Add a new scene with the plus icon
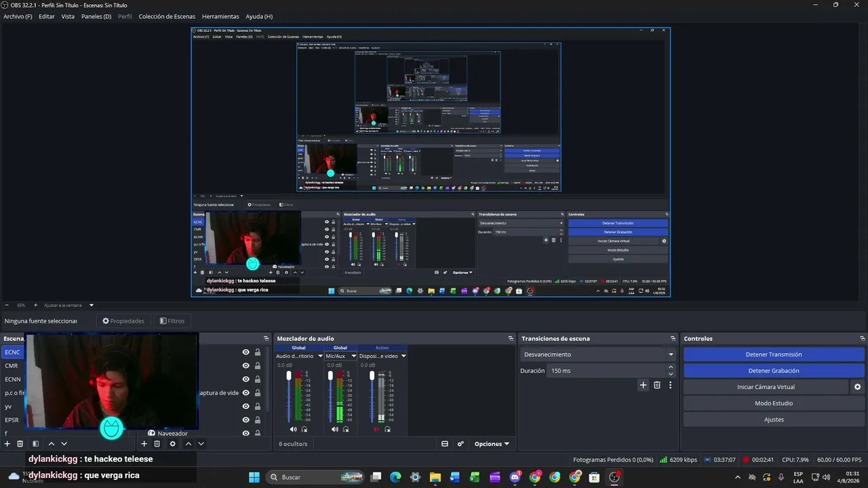Screen dimensions: 868x488 pos(7,444)
